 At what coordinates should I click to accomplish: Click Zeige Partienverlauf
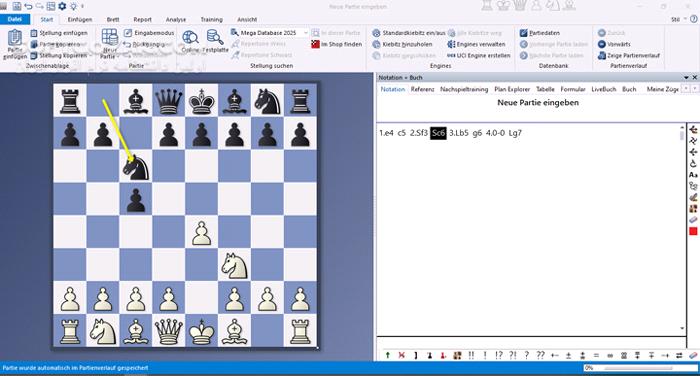629,55
